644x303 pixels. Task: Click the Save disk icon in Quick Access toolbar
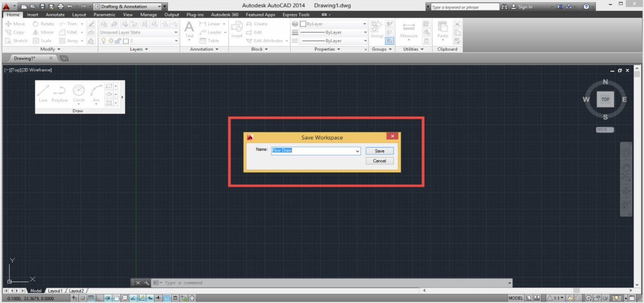click(x=42, y=7)
